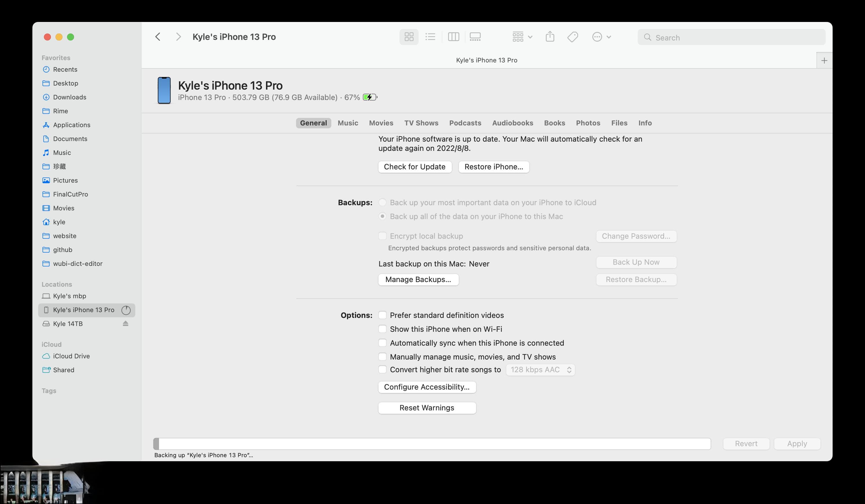Switch to the Photos tab
The width and height of the screenshot is (865, 504).
[x=588, y=123]
